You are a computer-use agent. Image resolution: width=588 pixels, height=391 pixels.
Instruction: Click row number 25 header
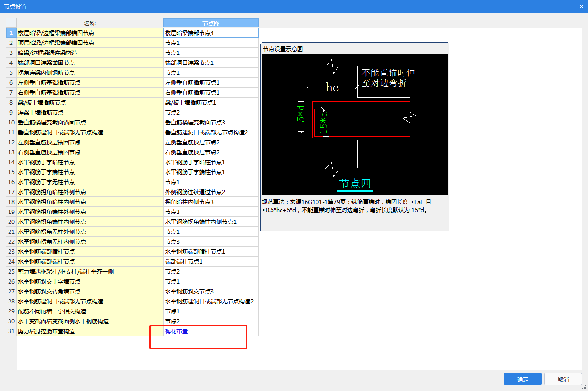[x=11, y=272]
